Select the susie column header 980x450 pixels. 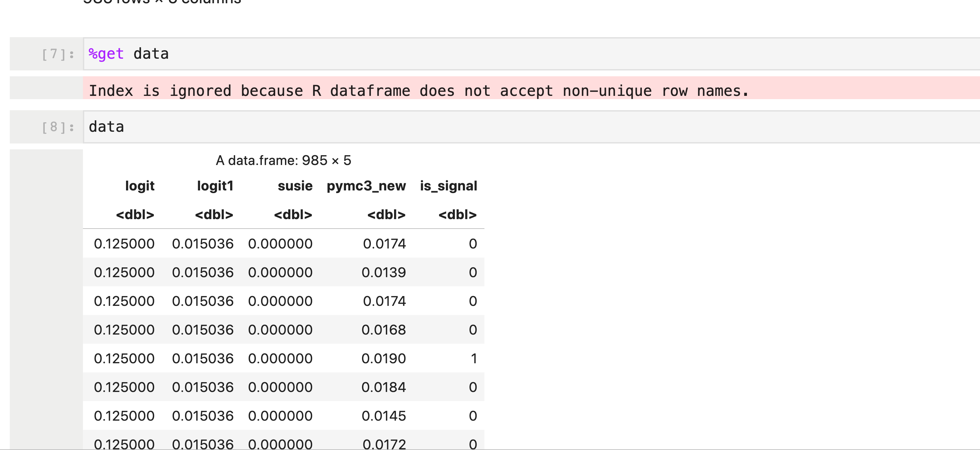coord(295,186)
